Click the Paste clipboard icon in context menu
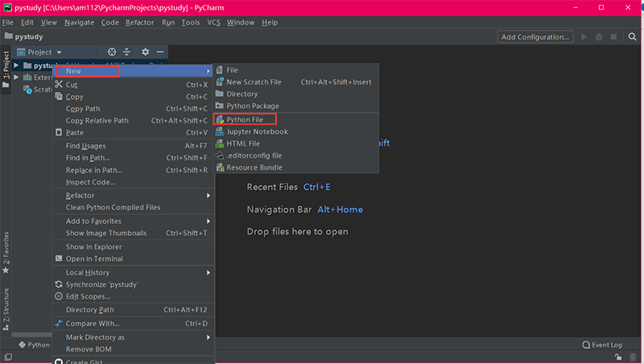Image resolution: width=644 pixels, height=364 pixels. click(x=59, y=132)
